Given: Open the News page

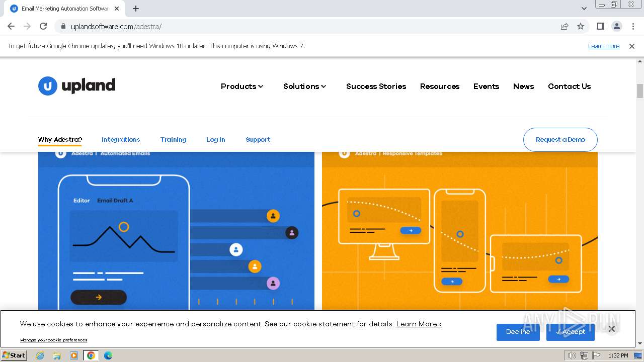Looking at the screenshot, I should (x=523, y=86).
